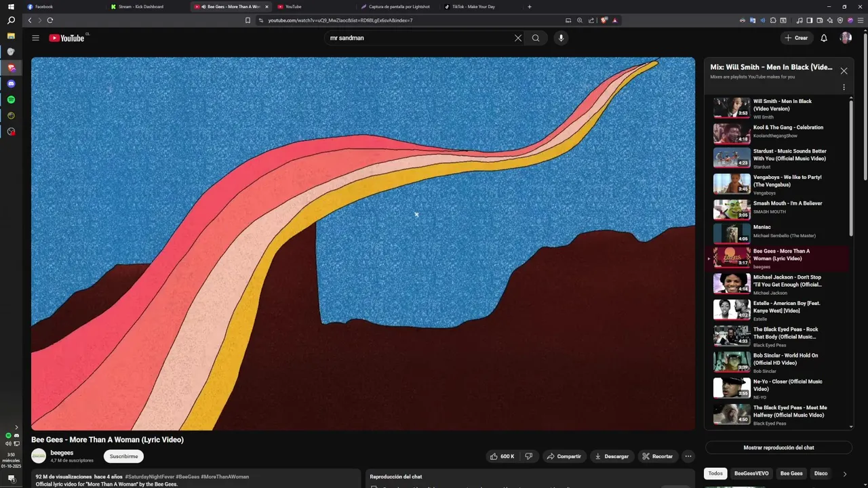Open the Brave Wallet icon
The height and width of the screenshot is (488, 868).
[x=819, y=20]
